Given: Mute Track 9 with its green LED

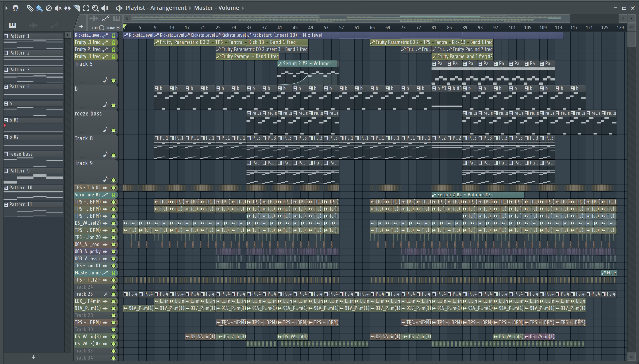Looking at the screenshot, I should point(114,180).
